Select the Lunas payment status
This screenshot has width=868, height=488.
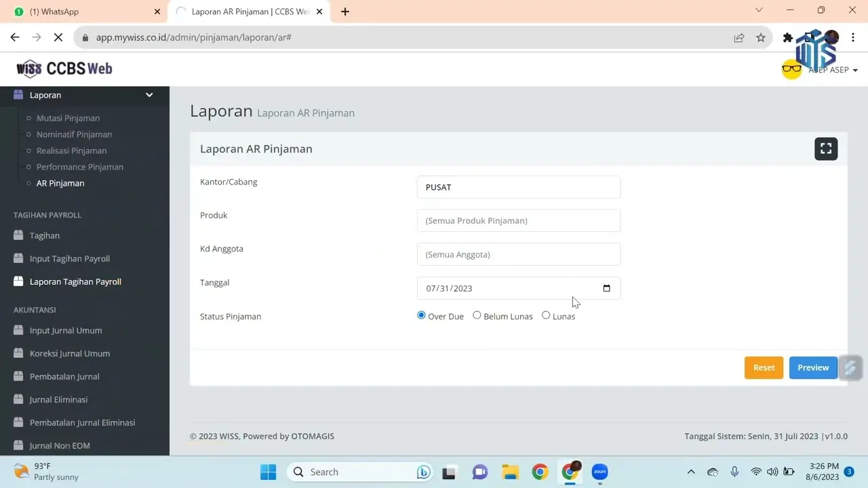546,315
